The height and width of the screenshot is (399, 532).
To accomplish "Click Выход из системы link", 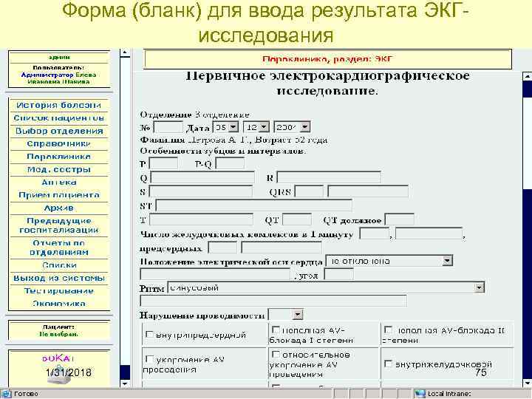I will coord(58,279).
